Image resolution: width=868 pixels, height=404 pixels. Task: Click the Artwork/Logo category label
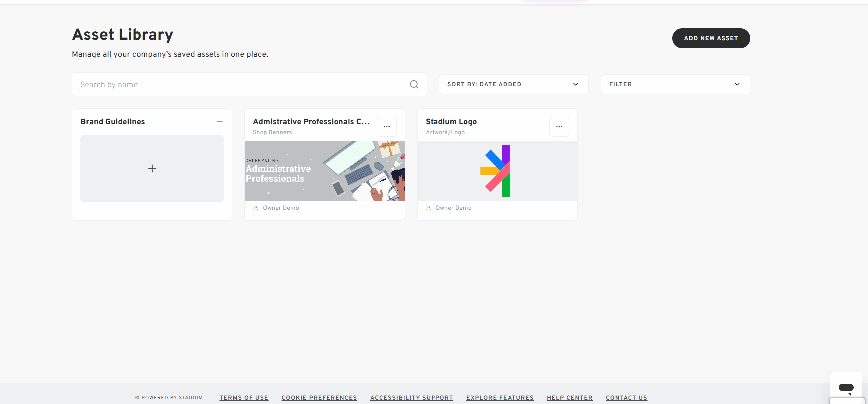point(445,132)
